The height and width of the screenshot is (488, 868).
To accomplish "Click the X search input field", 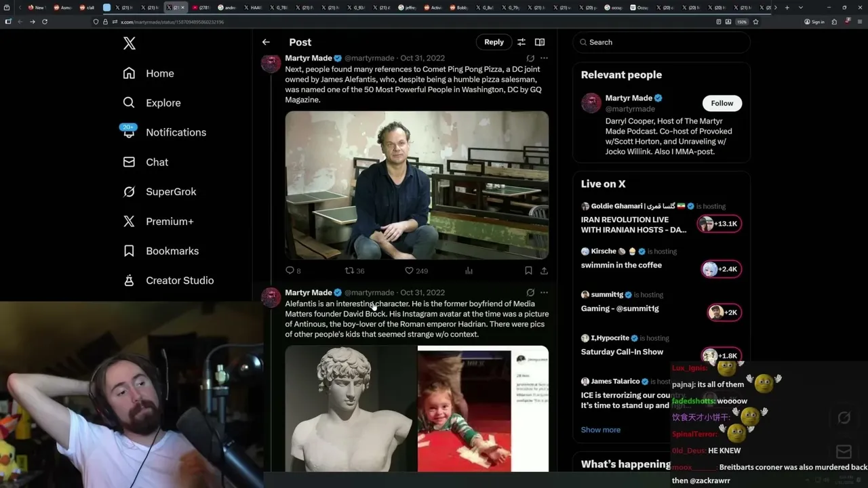I will click(662, 42).
